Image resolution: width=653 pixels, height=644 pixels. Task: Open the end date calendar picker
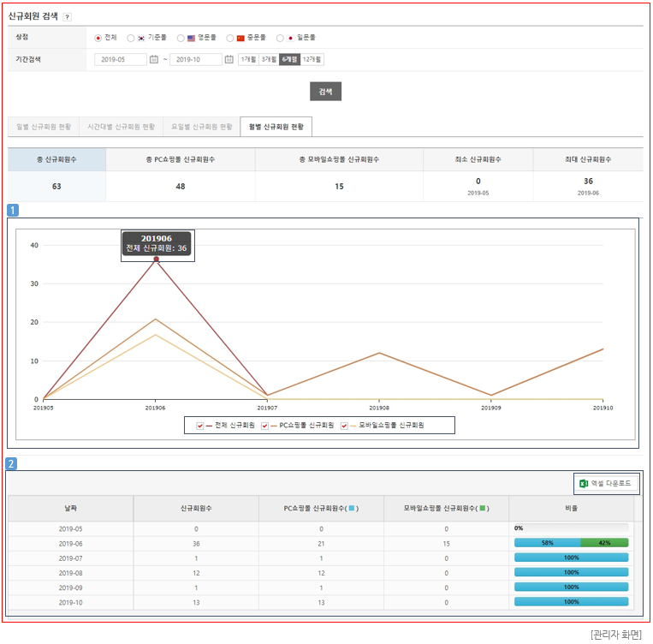click(229, 60)
